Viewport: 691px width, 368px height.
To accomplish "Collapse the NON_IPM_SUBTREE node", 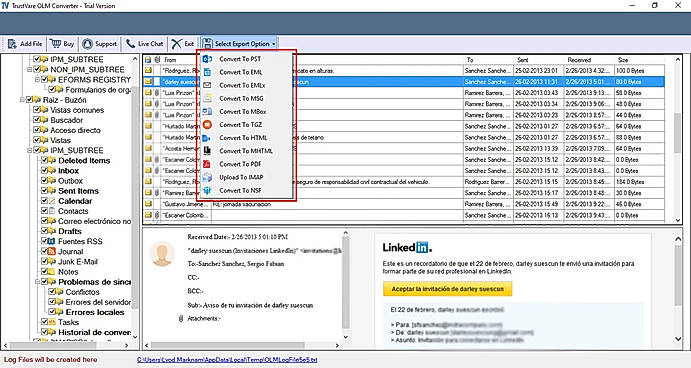I will pos(30,70).
